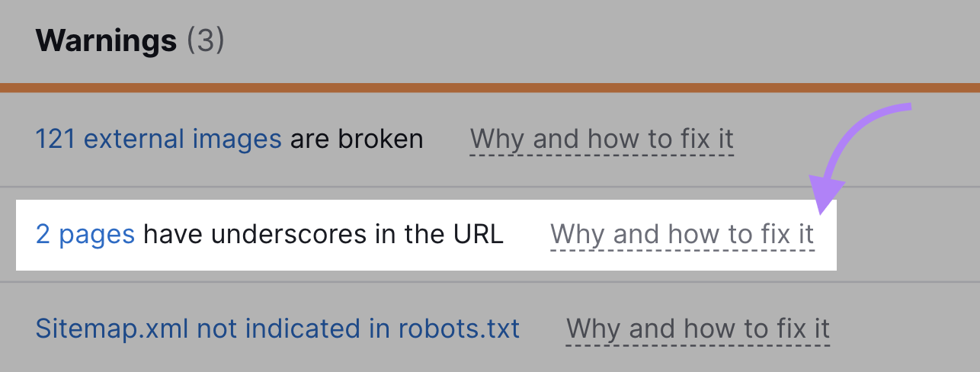Viewport: 980px width, 372px height.
Task: Click the "are broken" text
Action: point(357,139)
